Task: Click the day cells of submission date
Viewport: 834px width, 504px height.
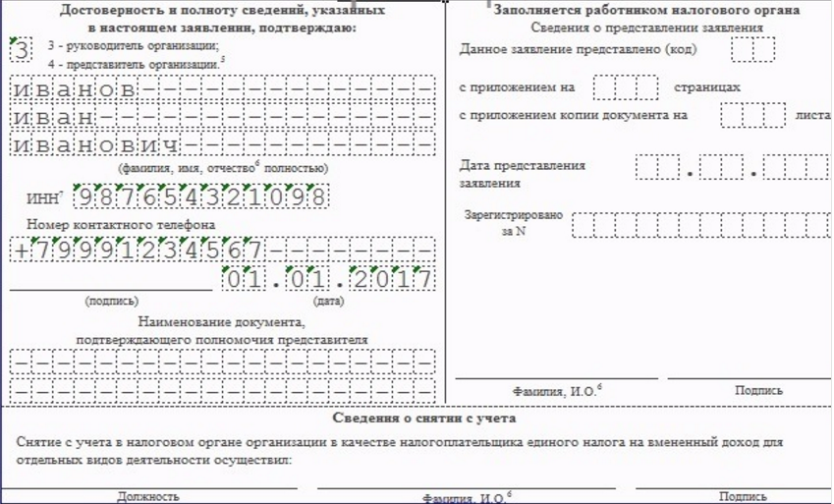Action: tap(657, 168)
